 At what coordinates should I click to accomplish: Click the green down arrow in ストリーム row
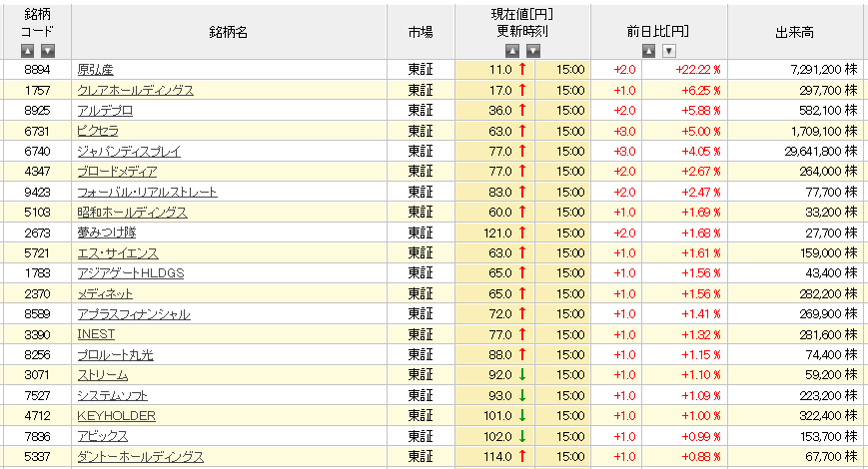(x=522, y=375)
